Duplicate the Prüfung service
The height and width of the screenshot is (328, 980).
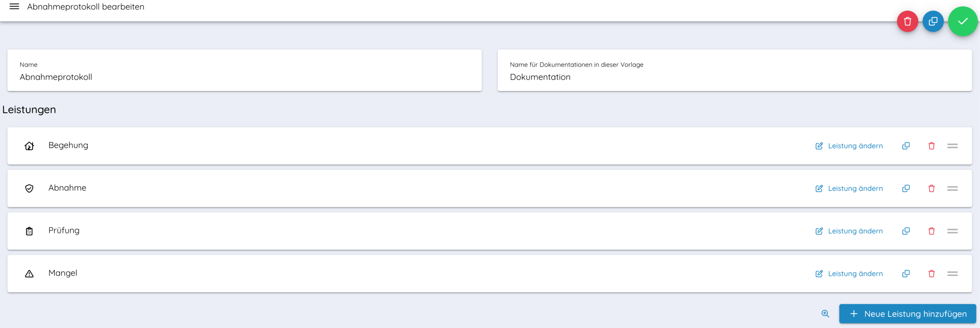(x=906, y=231)
